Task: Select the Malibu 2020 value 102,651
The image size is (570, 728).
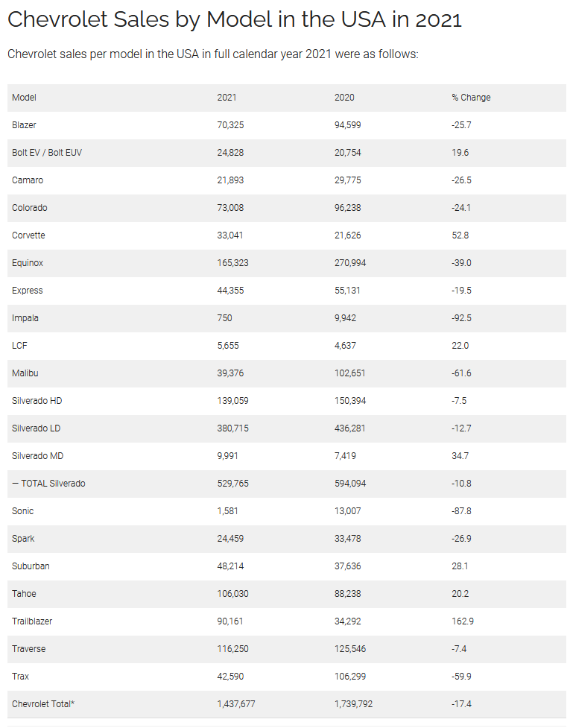Action: click(x=349, y=373)
